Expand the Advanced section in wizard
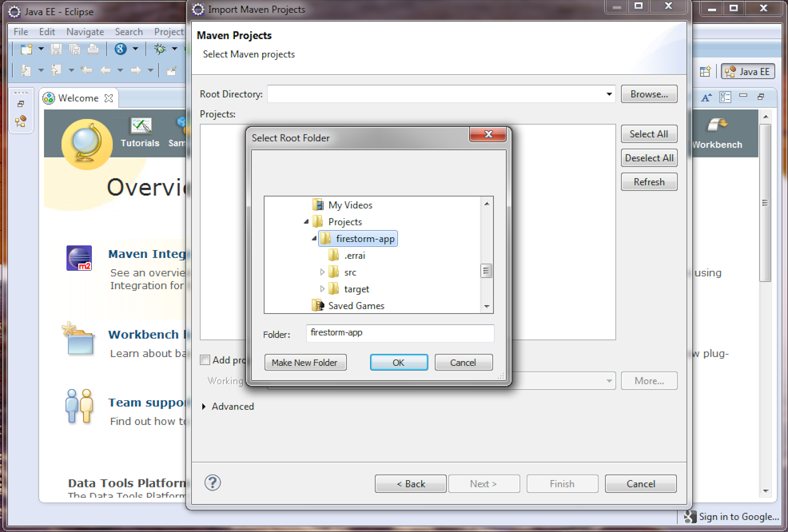Image resolution: width=788 pixels, height=532 pixels. point(204,407)
